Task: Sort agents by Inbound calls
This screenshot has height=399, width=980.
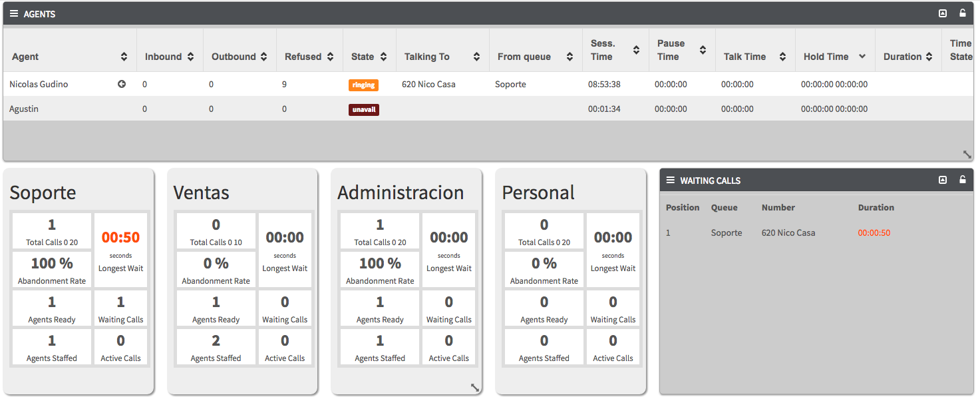Action: (190, 57)
